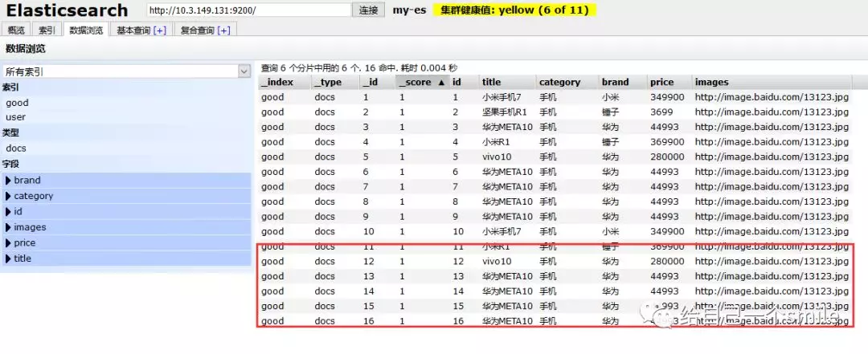Sort by price column header

(669, 82)
